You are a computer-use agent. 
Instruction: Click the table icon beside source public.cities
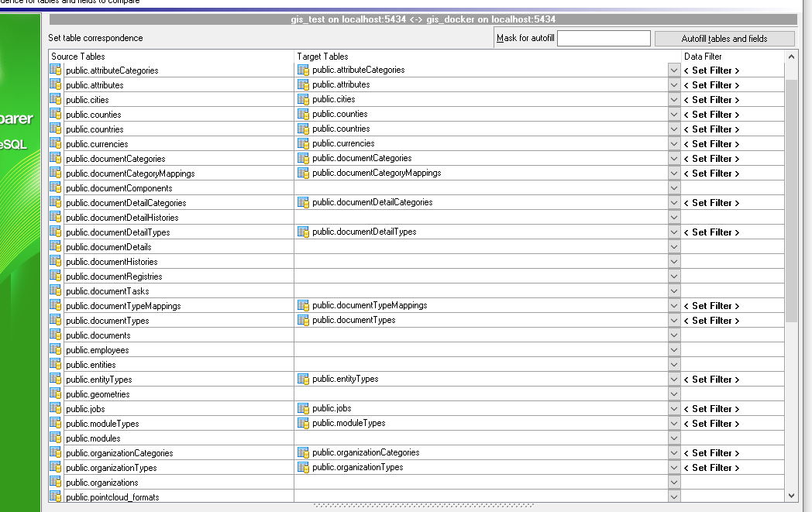coord(55,99)
